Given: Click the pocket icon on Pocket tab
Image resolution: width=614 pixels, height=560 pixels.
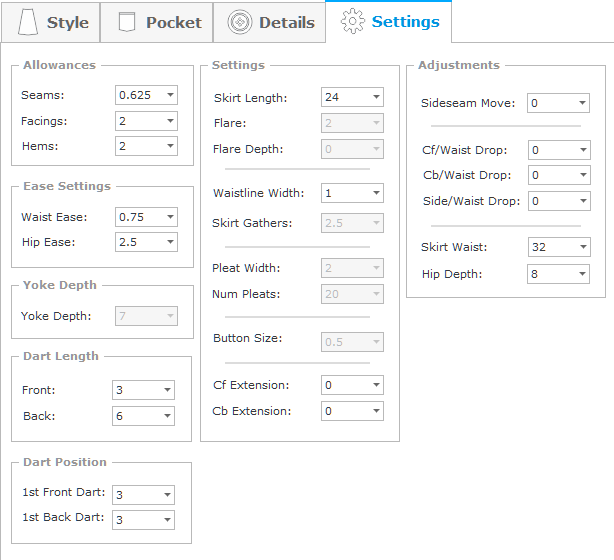Looking at the screenshot, I should (127, 22).
